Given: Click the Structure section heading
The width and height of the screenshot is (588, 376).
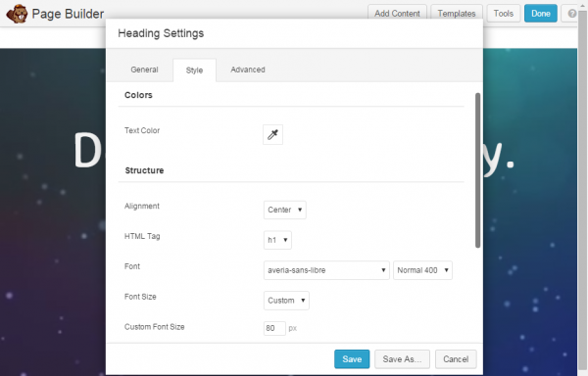Looking at the screenshot, I should click(x=144, y=170).
